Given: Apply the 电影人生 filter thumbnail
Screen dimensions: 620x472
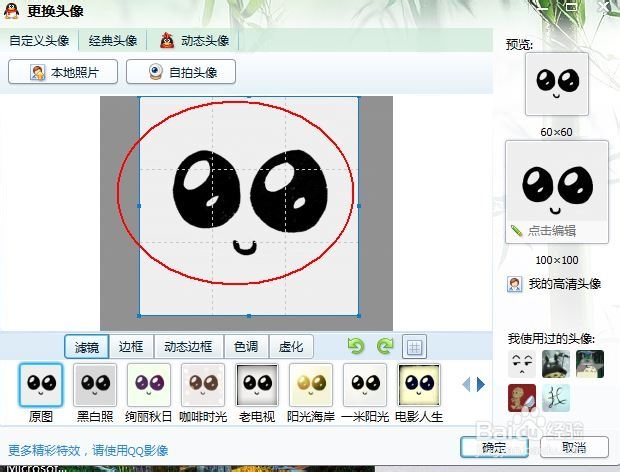Looking at the screenshot, I should click(419, 385).
